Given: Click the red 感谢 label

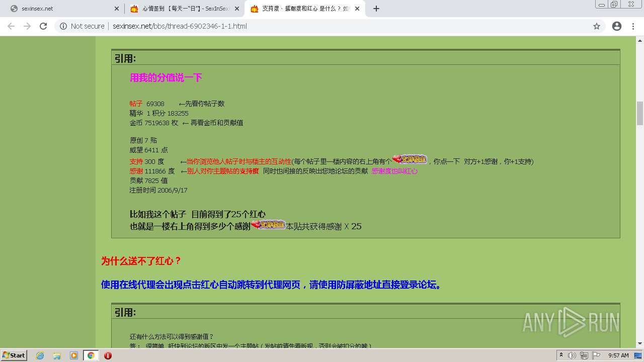Looking at the screenshot, I should click(136, 171).
